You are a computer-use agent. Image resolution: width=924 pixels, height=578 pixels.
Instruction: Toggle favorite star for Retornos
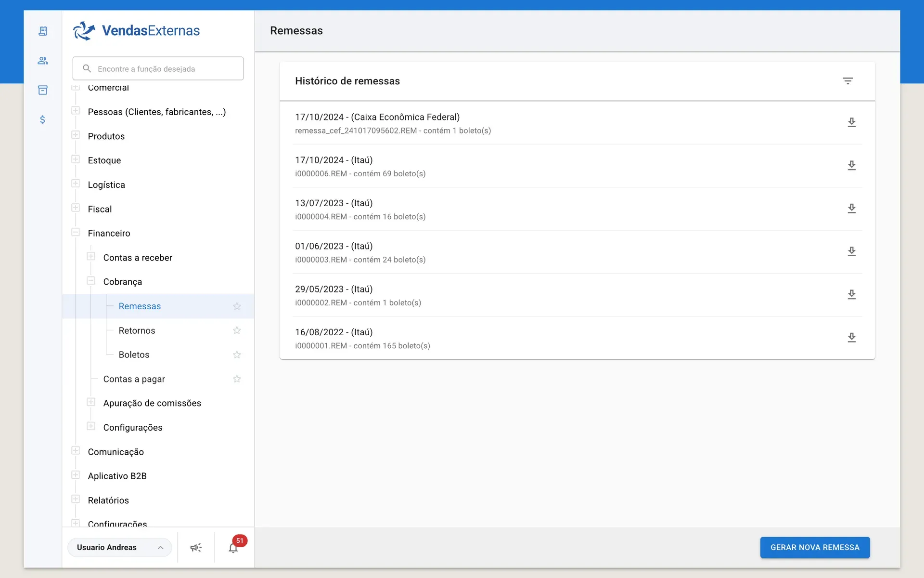[x=237, y=330]
